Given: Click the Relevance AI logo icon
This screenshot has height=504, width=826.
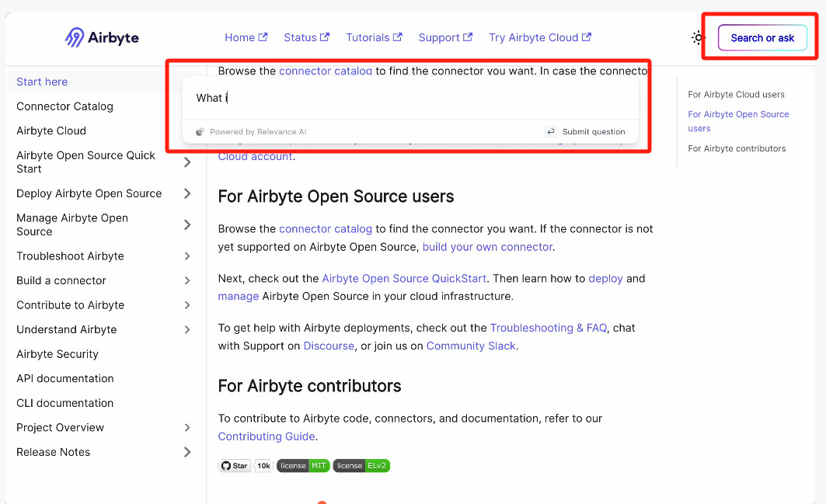Looking at the screenshot, I should [200, 132].
